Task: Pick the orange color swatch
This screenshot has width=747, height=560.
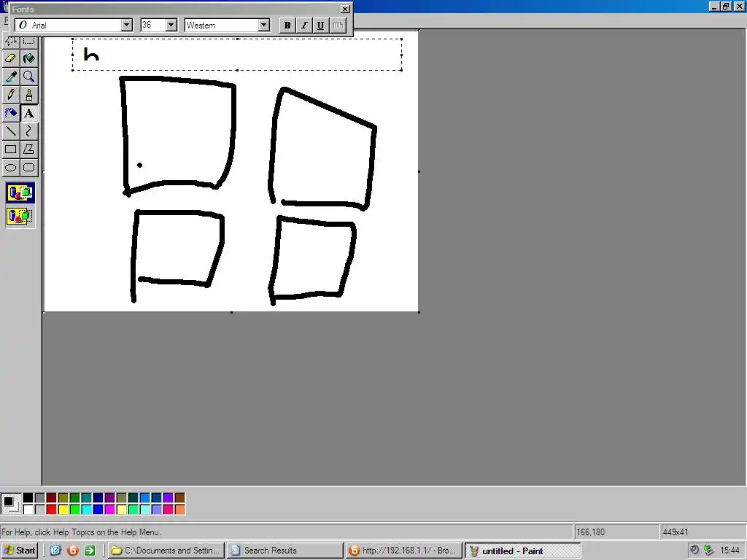Action: click(x=179, y=510)
